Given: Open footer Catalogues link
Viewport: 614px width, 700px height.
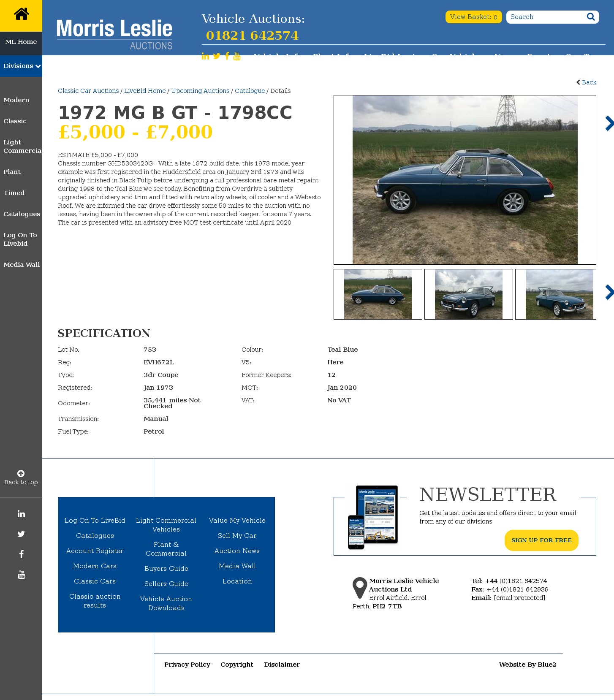Looking at the screenshot, I should click(95, 536).
